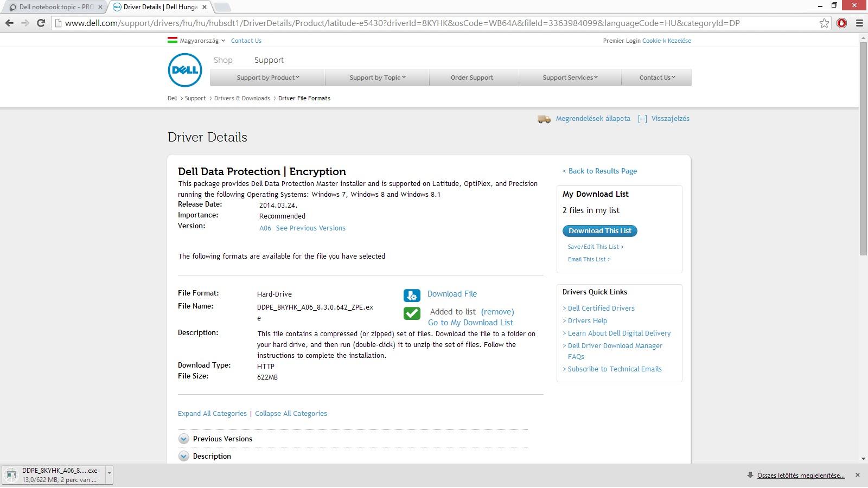868x488 pixels.
Task: Open Dell Certified Drivers quick link
Action: coord(601,308)
